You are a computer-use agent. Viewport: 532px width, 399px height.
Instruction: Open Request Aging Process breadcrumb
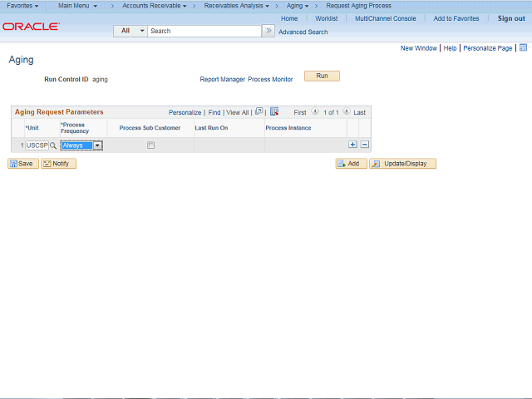point(358,6)
